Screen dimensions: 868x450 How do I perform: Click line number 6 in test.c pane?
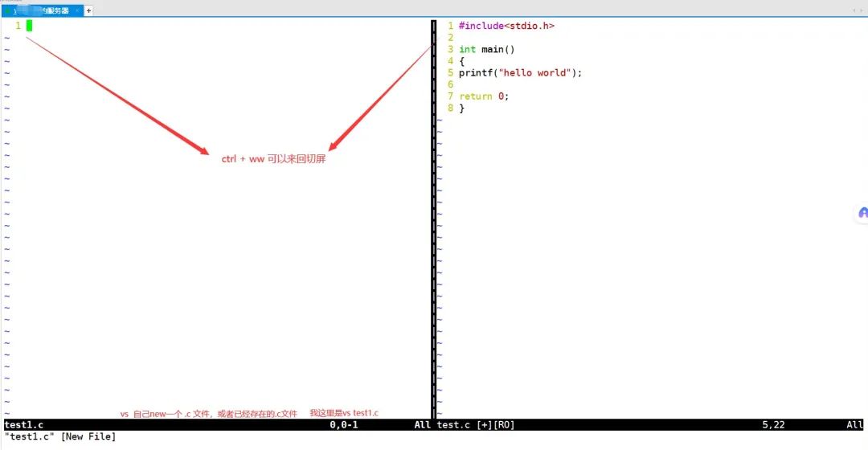(451, 84)
